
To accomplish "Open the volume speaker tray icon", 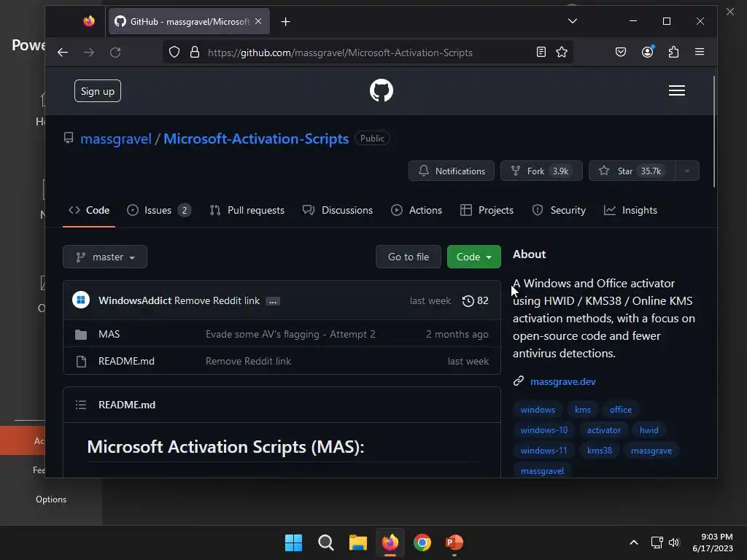I will (x=673, y=542).
